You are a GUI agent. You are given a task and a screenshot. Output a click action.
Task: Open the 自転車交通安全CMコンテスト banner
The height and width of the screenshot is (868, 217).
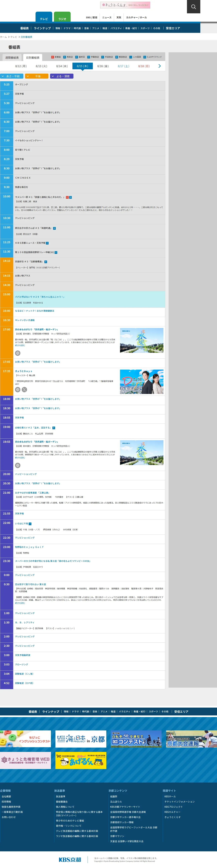[x=136, y=739]
